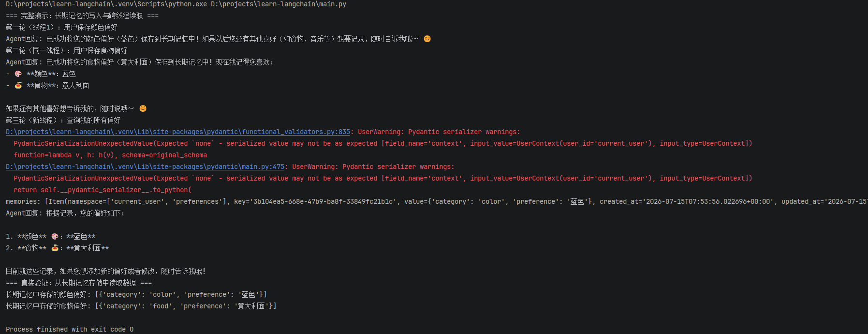Image resolution: width=868 pixels, height=334 pixels.
Task: Click second PydanticSerializationUnexpectedValue warning line
Action: click(x=383, y=178)
